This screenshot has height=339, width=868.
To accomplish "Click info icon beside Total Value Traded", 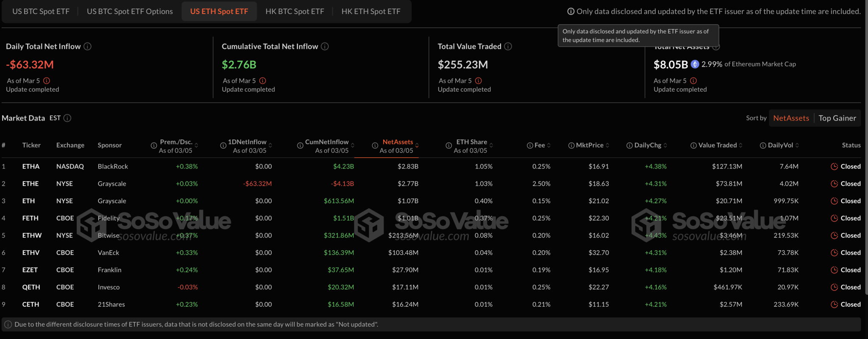I will (x=508, y=46).
